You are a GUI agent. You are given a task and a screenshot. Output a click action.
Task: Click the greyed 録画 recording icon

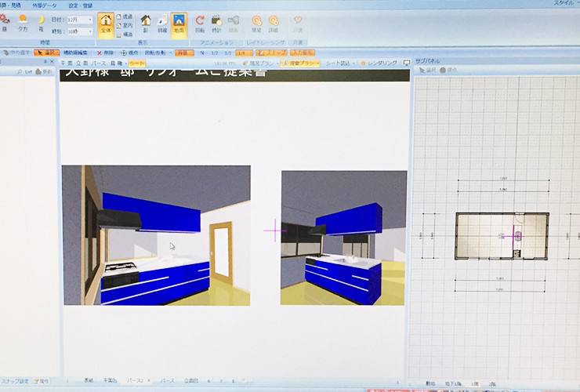[234, 24]
